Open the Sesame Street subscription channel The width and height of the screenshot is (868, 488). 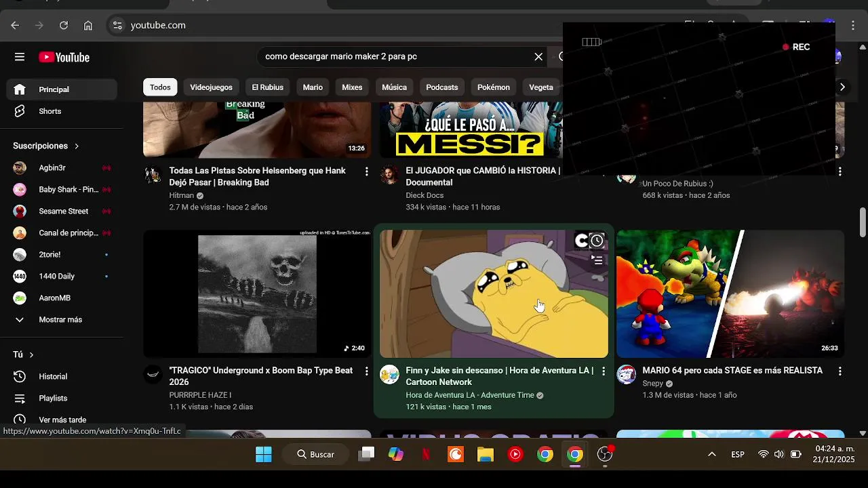[62, 211]
